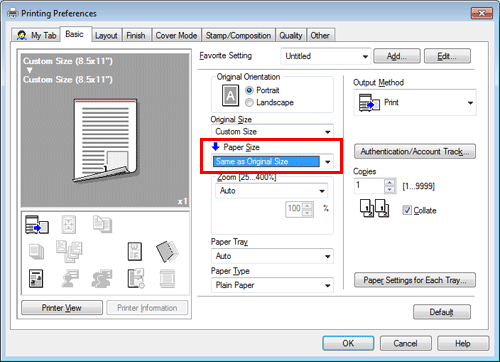
Task: Click the grayed overlapping documents icon
Action: 102,224
